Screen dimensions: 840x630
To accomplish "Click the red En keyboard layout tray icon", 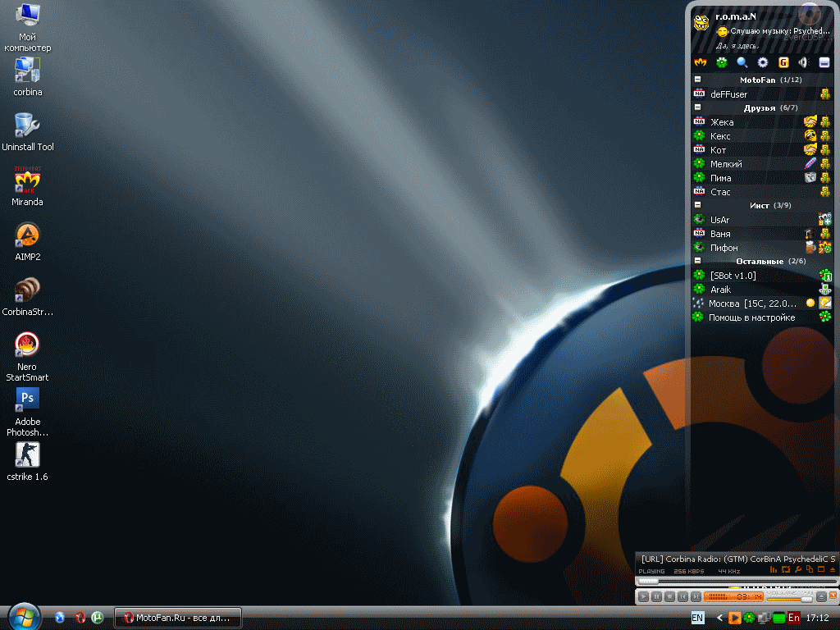I will tap(794, 618).
